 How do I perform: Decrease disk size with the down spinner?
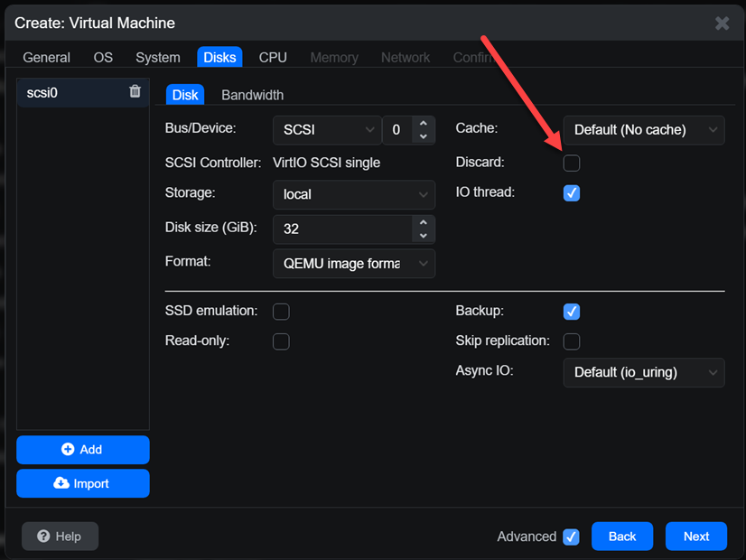[x=423, y=236]
